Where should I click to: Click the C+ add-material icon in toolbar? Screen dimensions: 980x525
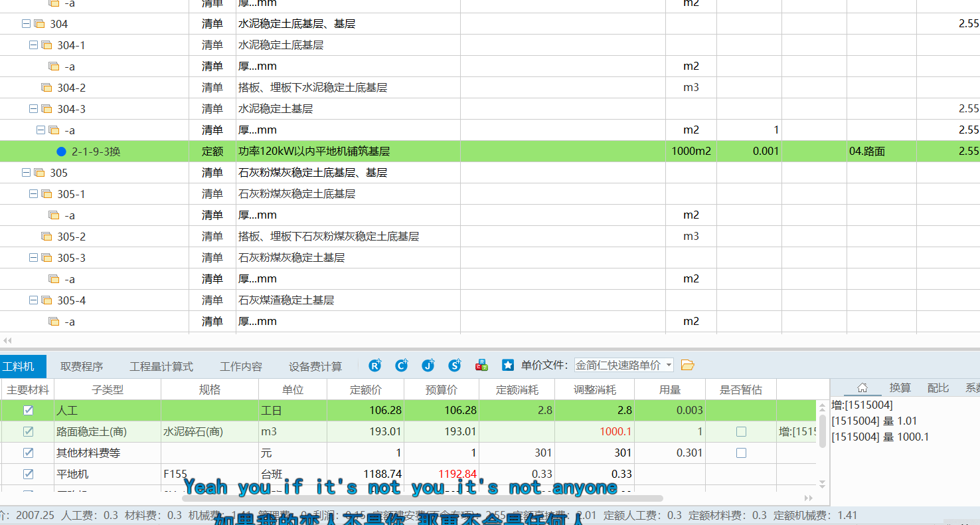[402, 366]
